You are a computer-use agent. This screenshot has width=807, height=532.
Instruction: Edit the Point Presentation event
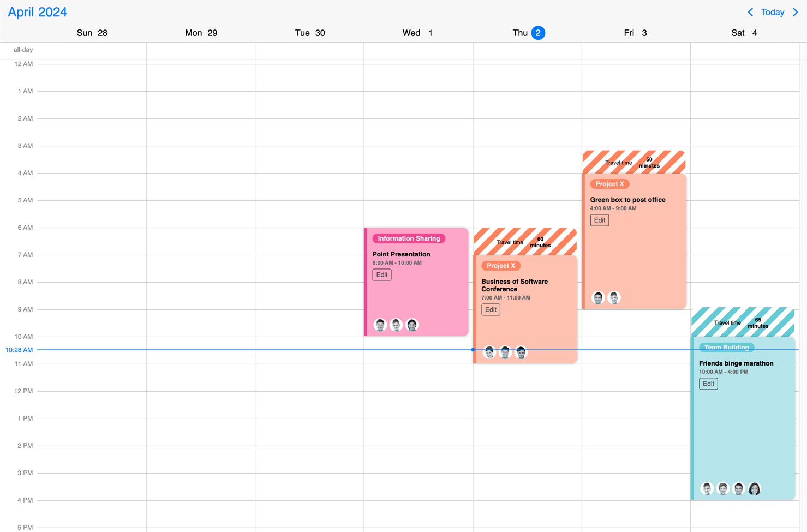click(x=382, y=274)
